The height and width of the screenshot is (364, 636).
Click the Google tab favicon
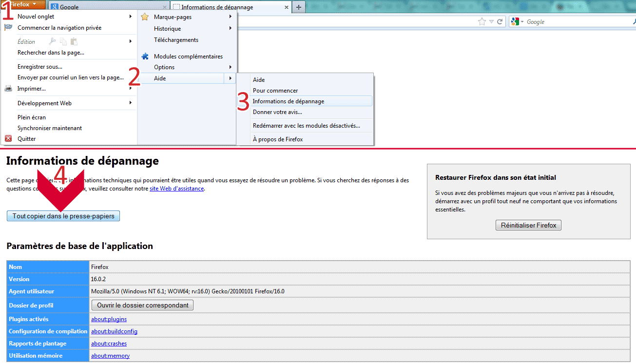pyautogui.click(x=54, y=7)
